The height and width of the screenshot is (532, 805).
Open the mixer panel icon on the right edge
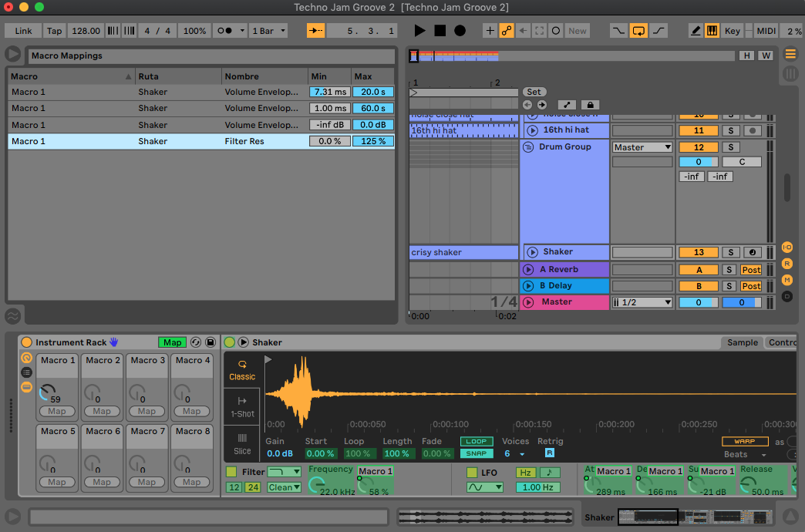(789, 73)
